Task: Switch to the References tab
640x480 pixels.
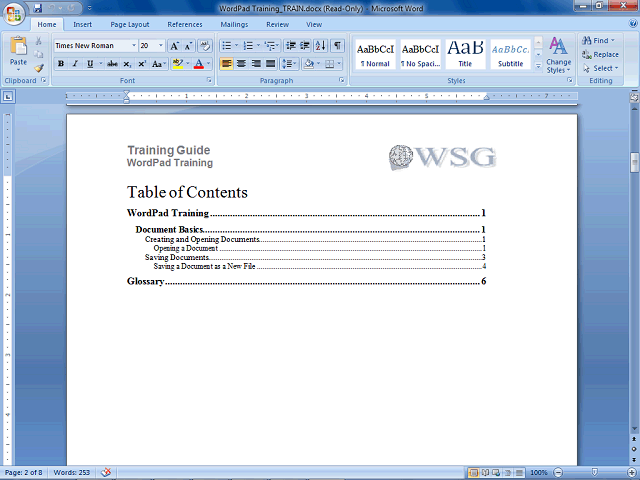Action: click(185, 24)
